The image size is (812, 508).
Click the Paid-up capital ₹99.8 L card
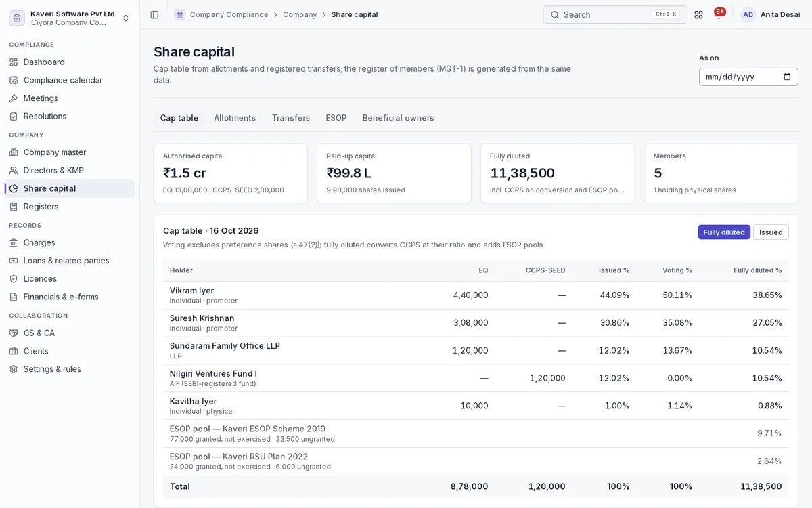[x=394, y=173]
